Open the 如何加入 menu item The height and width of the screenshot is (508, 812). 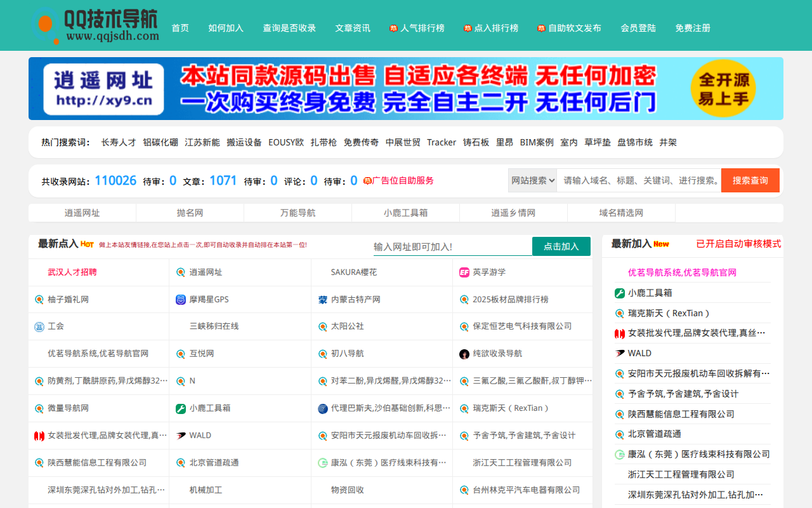pos(226,28)
